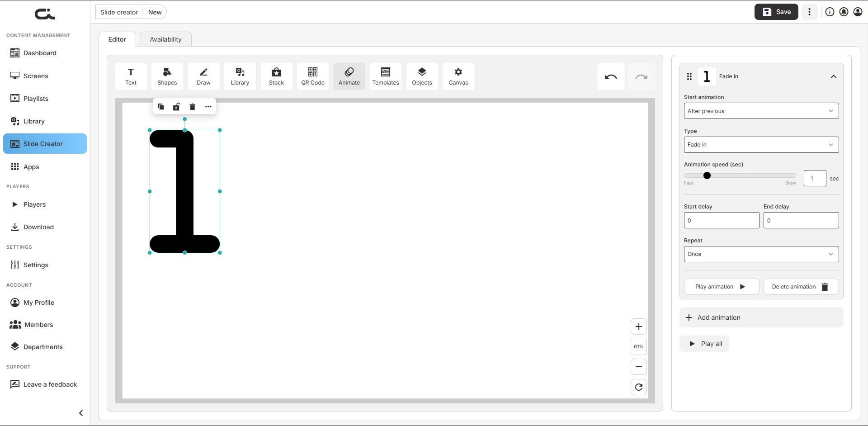Open Apps in the sidebar

click(x=45, y=167)
